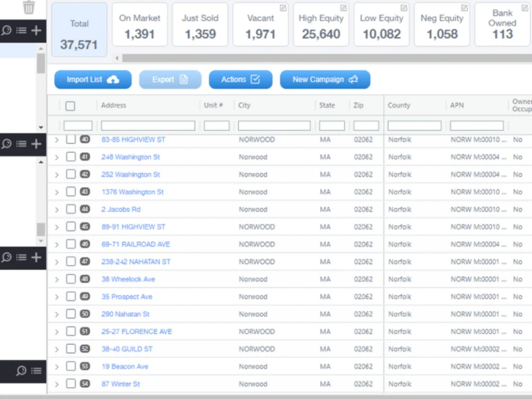Expand the 238-242 NAHATAN ST row
Image resolution: width=532 pixels, height=399 pixels.
click(x=57, y=262)
